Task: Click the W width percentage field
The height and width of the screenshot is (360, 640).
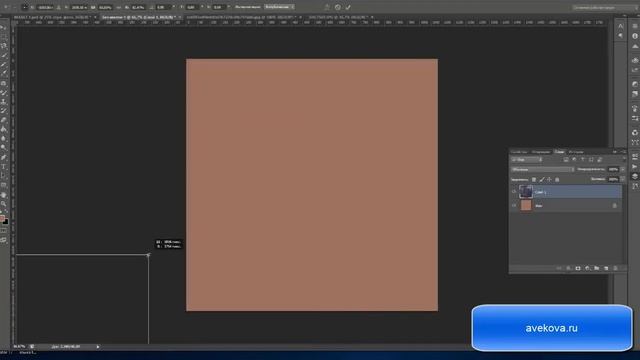Action: (x=106, y=7)
